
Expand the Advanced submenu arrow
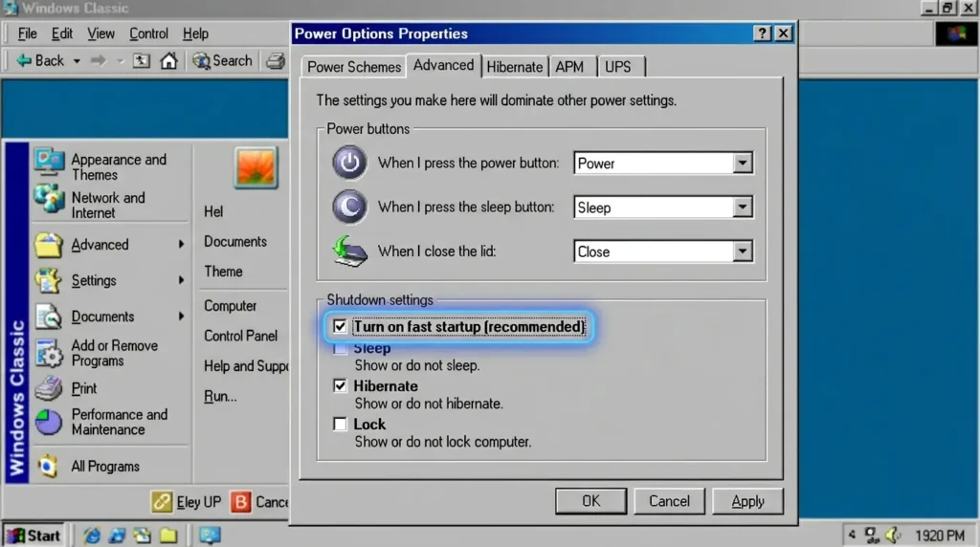(x=181, y=244)
